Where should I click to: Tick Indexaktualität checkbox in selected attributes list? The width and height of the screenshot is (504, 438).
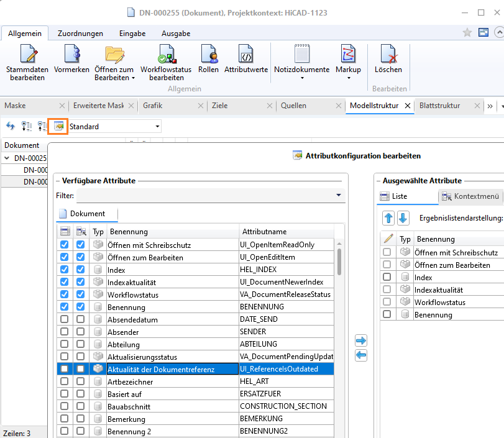[387, 290]
